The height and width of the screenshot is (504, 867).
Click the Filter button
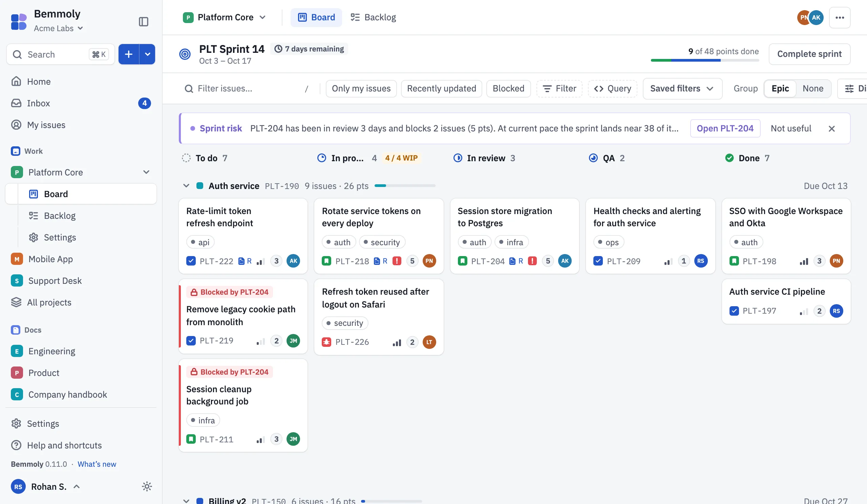point(559,88)
